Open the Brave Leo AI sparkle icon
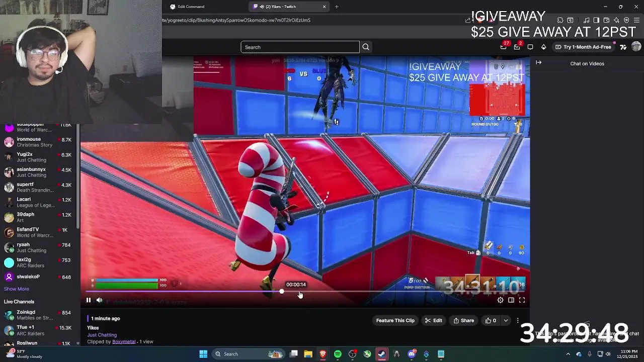The height and width of the screenshot is (362, 644). 616,20
